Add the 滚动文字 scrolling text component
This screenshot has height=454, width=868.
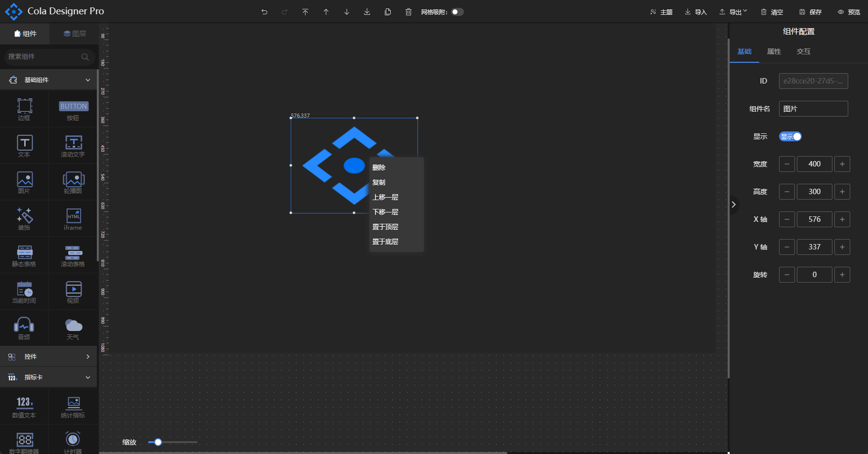73,146
